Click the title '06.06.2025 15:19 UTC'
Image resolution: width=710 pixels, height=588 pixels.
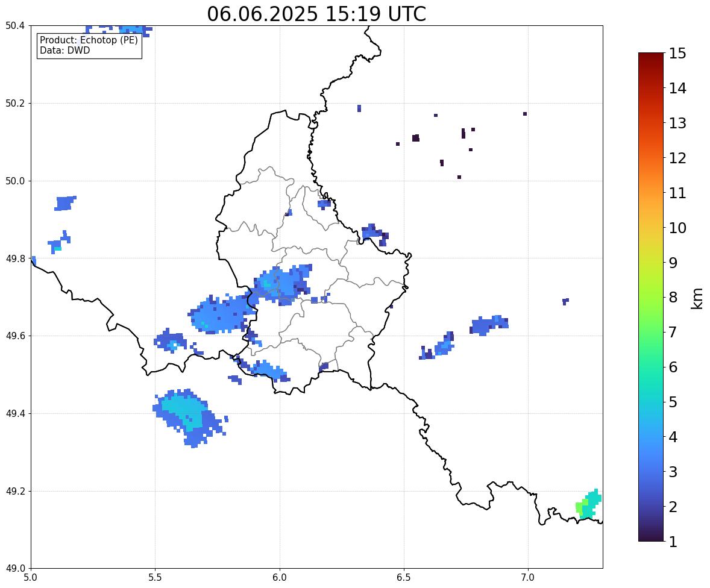316,14
